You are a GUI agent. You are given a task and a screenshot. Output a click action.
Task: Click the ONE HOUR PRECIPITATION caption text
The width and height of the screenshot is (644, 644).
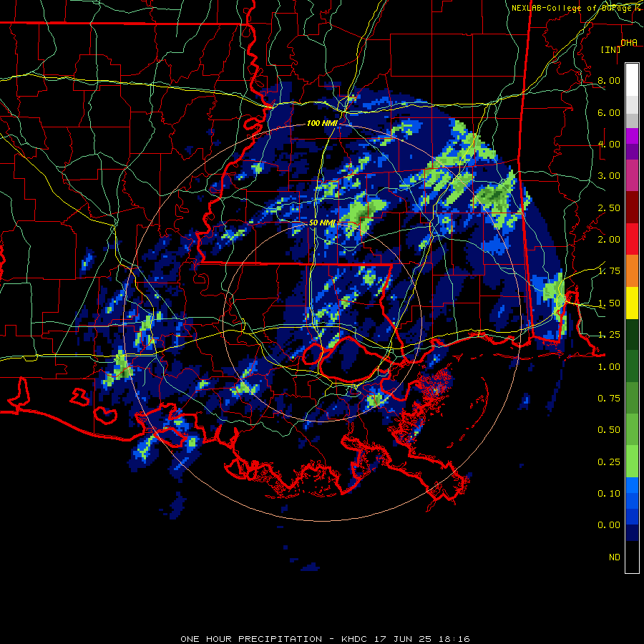pyautogui.click(x=251, y=639)
